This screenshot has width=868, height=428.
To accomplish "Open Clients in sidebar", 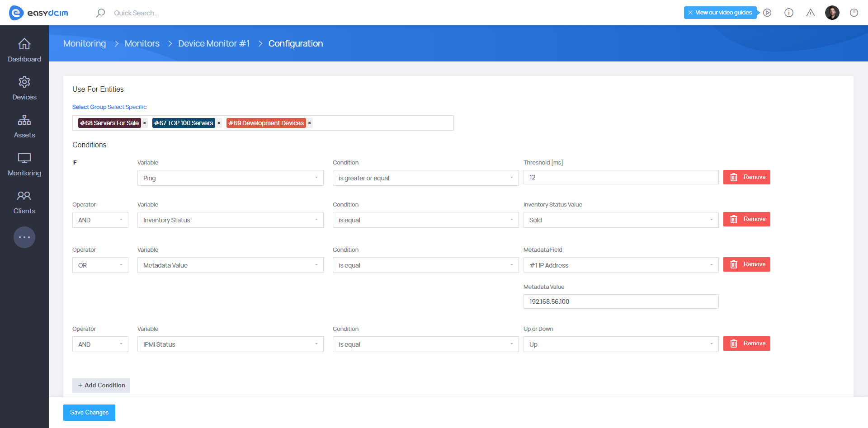I will 24,202.
